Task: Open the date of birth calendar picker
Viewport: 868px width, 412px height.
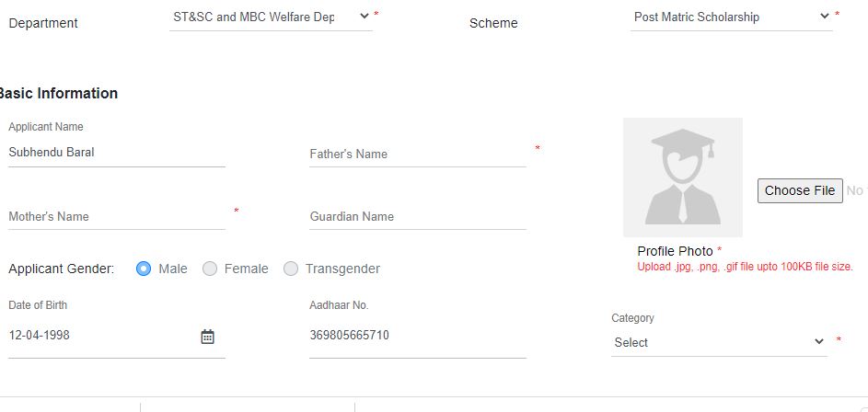Action: click(208, 337)
